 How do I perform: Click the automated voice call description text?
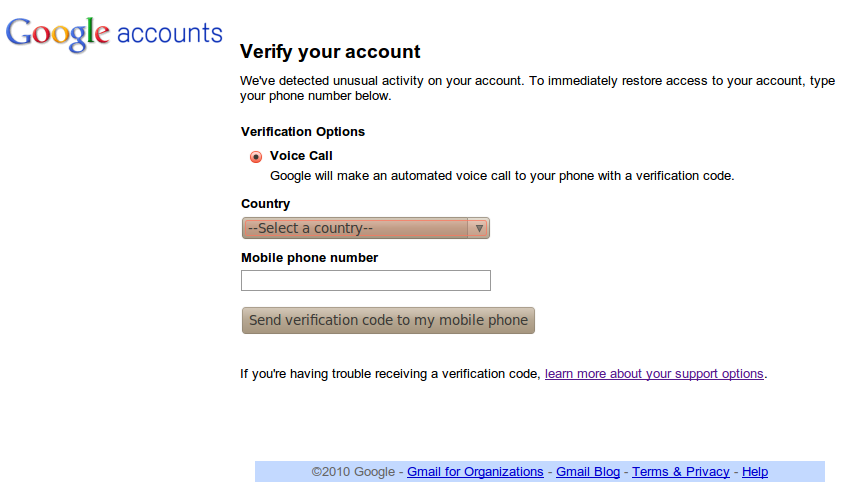click(x=502, y=176)
